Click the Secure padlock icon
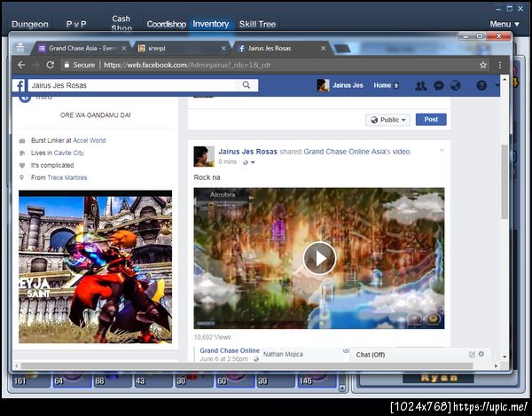The width and height of the screenshot is (532, 416). click(x=66, y=65)
